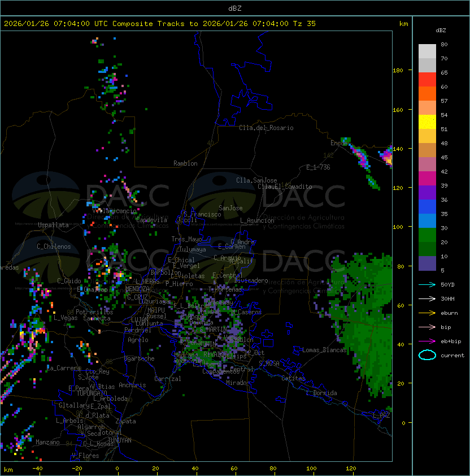Click the TUNUYAN map label

(x=120, y=440)
